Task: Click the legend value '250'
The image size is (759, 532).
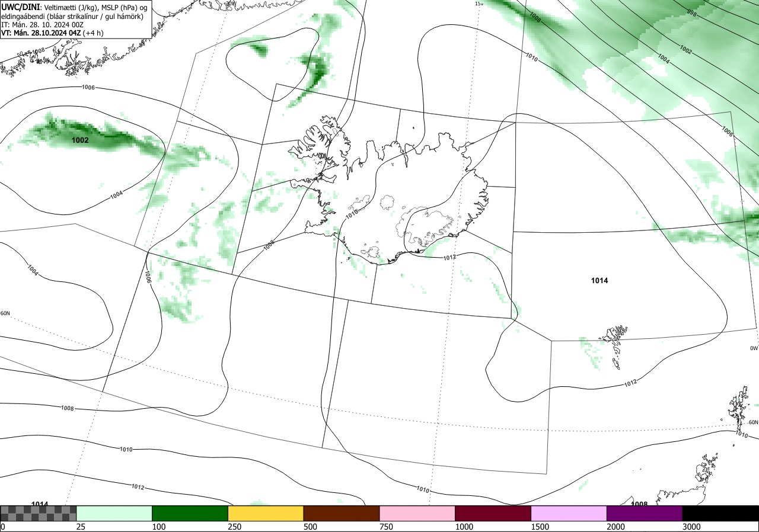Action: pyautogui.click(x=235, y=527)
